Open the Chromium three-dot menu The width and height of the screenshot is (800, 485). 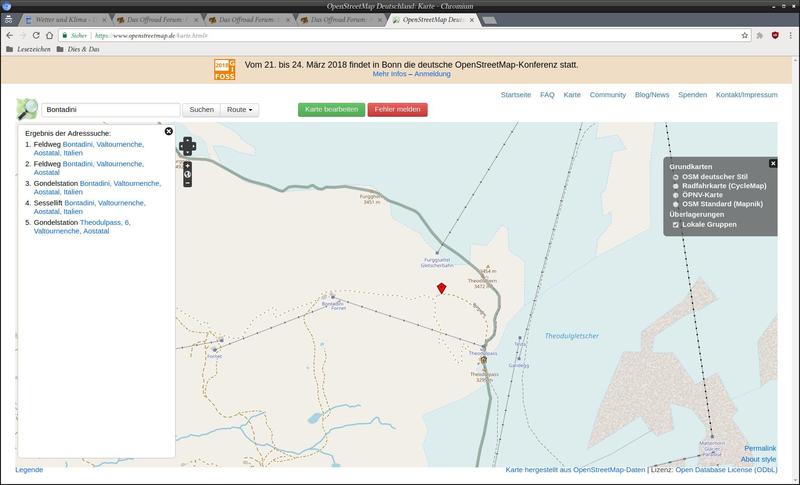[x=791, y=35]
